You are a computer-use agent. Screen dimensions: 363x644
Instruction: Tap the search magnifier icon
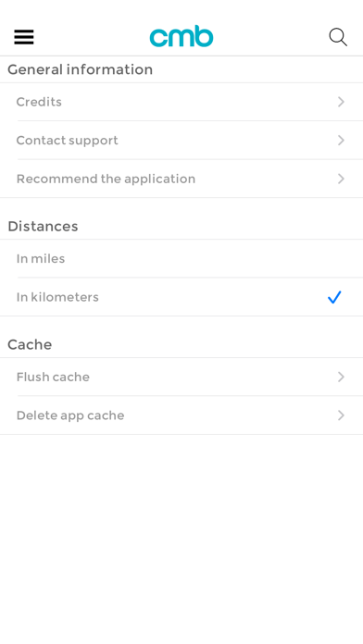pos(338,37)
